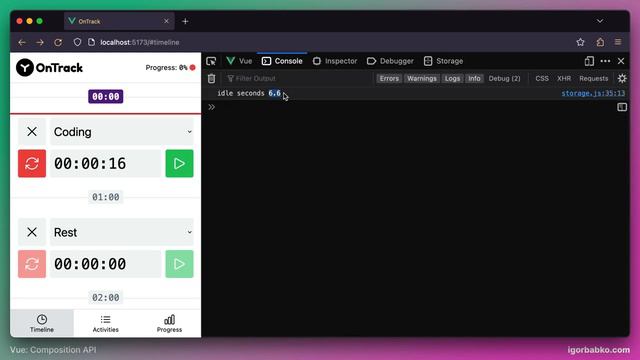Start the Rest timer
Screen dimensions: 640x360
coord(179,264)
